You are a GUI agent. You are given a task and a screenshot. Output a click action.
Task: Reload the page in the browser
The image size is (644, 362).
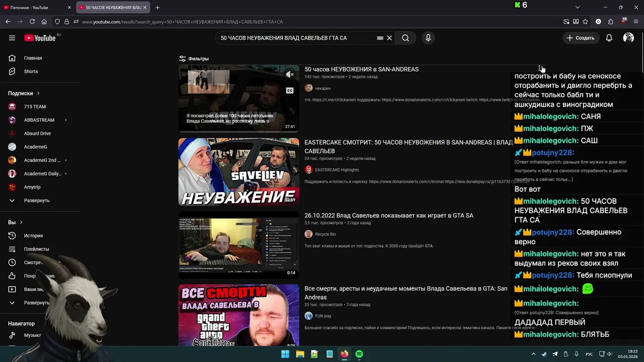pyautogui.click(x=32, y=22)
